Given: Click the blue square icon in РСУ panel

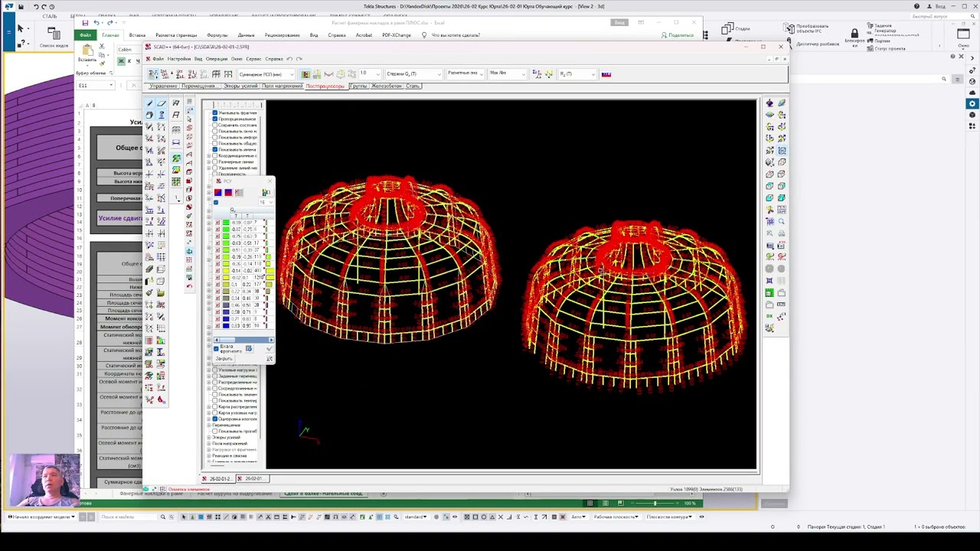Looking at the screenshot, I should click(x=228, y=192).
